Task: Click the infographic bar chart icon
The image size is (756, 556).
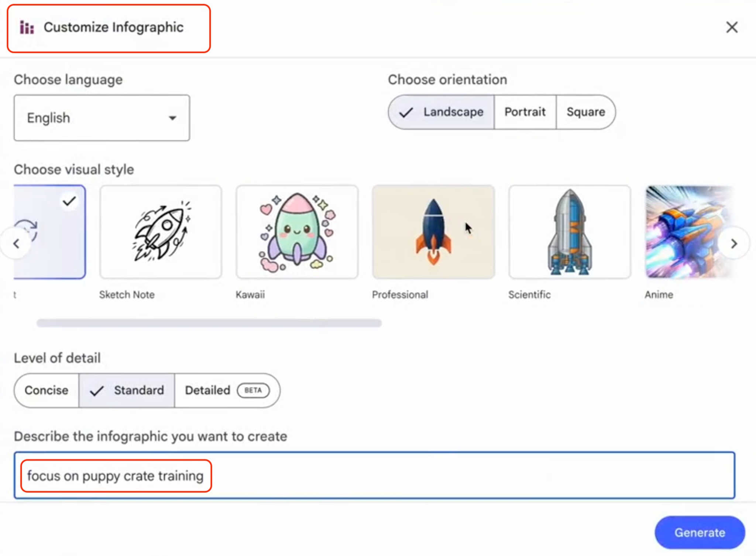Action: (27, 28)
